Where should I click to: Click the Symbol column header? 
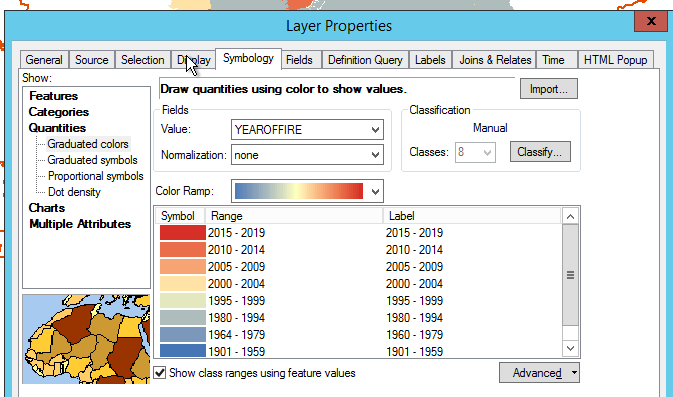click(x=179, y=215)
